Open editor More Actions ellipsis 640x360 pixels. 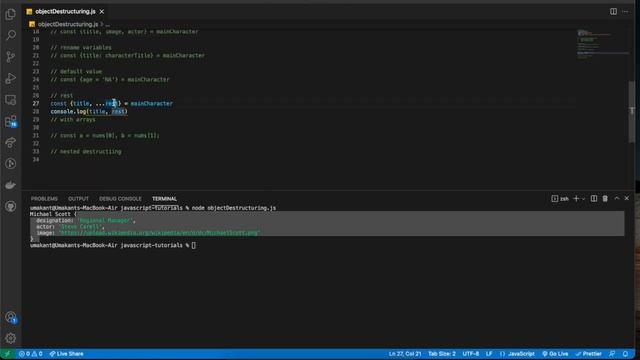(625, 11)
